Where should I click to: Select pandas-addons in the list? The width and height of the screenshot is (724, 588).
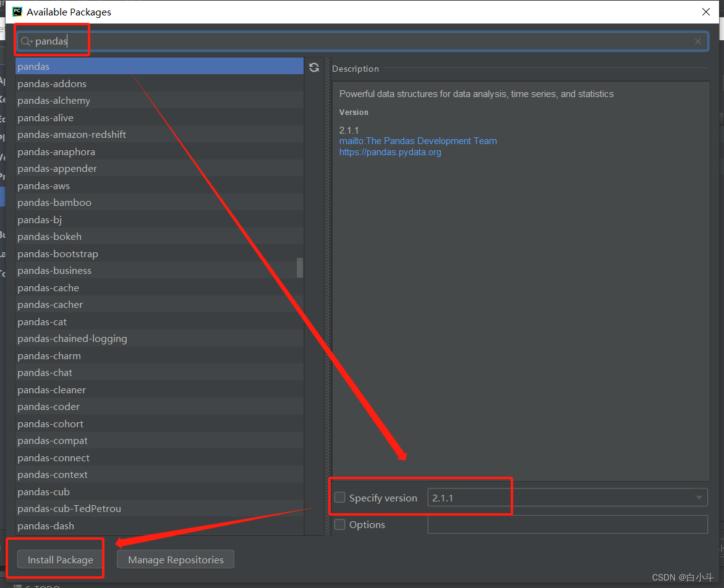(x=160, y=83)
